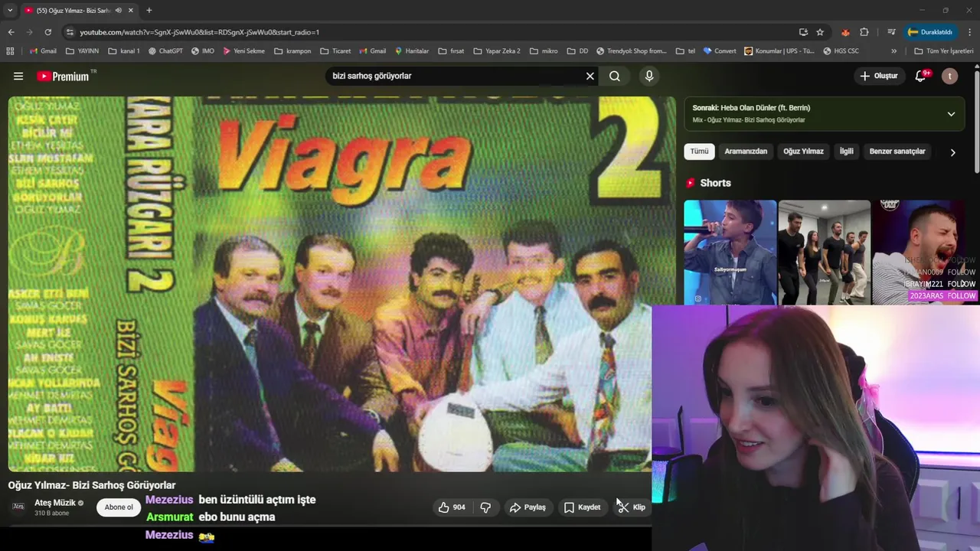Save the video with Kaydet
This screenshot has height=551, width=980.
(582, 507)
